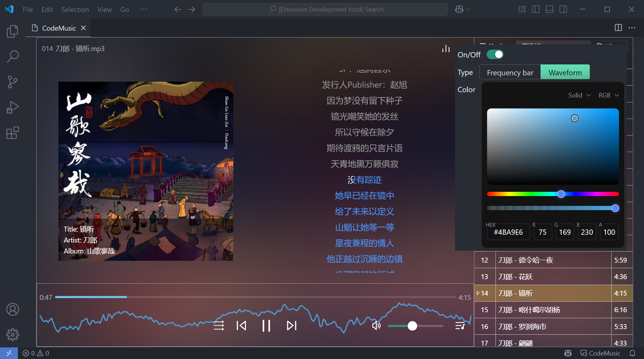Toggle the secondary side bar layout icon
The height and width of the screenshot is (359, 644).
tap(563, 10)
